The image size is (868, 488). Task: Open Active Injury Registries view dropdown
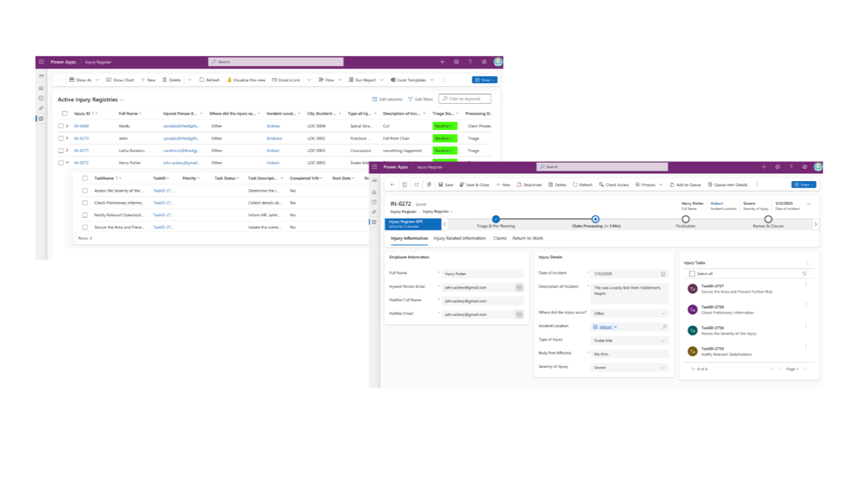pos(122,100)
